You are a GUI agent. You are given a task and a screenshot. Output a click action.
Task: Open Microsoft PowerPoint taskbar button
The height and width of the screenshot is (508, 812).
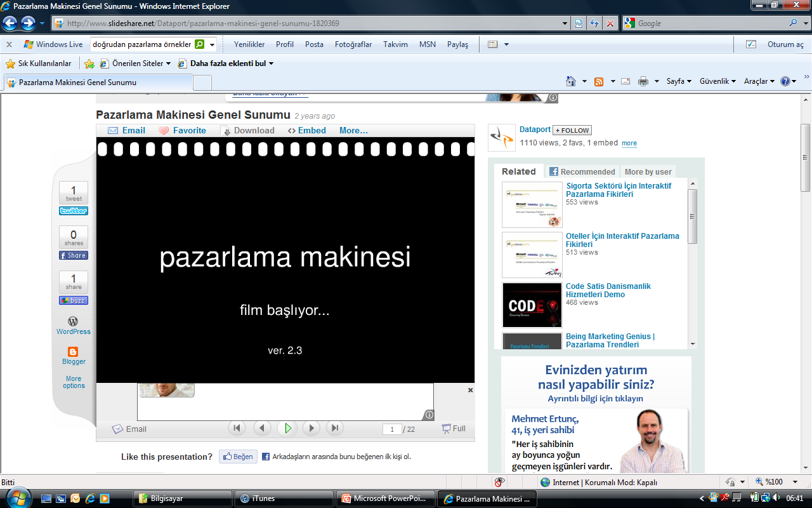386,498
